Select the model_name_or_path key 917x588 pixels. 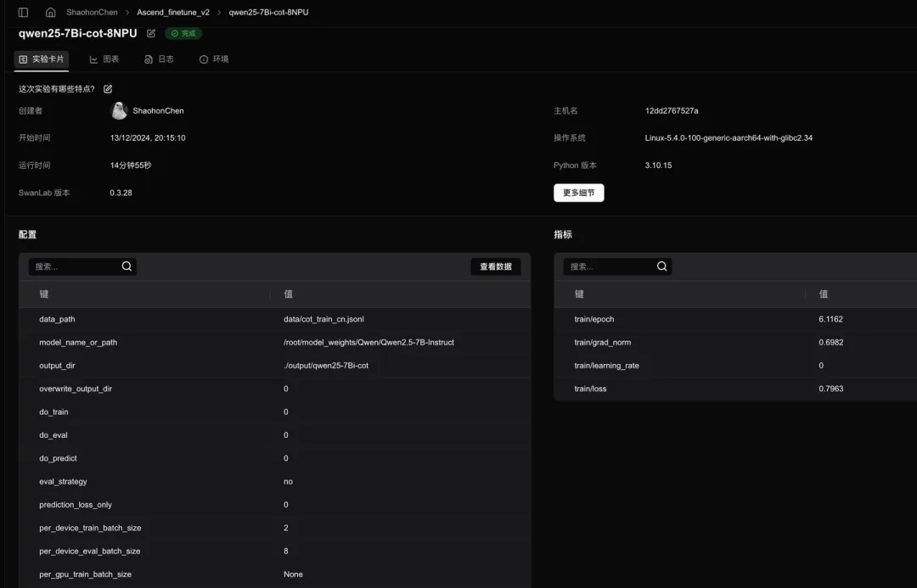click(x=78, y=343)
